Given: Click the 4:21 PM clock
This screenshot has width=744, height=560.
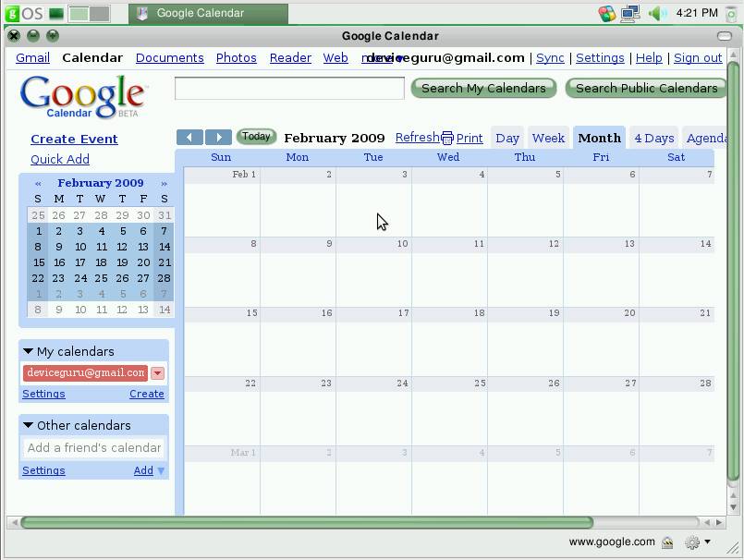Looking at the screenshot, I should [697, 13].
